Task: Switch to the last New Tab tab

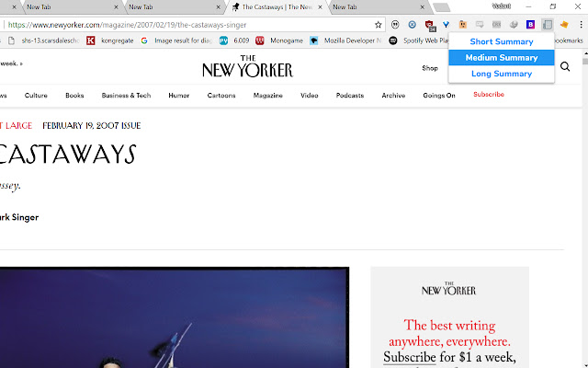Action: (x=377, y=7)
